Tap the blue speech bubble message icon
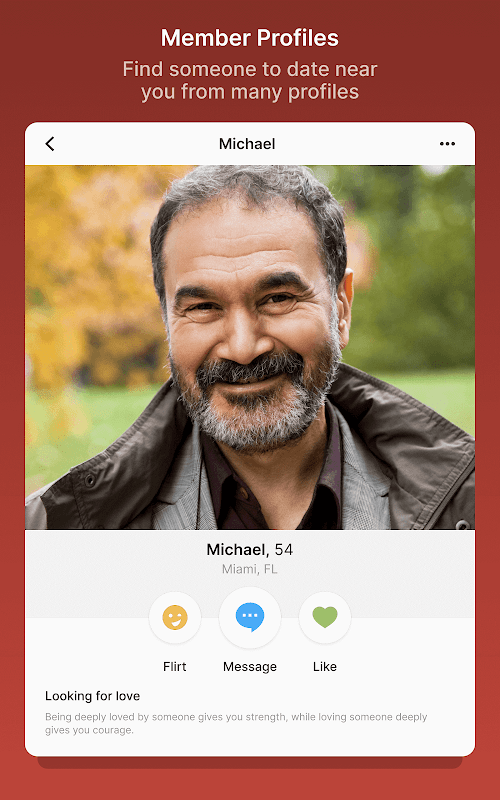The height and width of the screenshot is (800, 500). click(250, 617)
